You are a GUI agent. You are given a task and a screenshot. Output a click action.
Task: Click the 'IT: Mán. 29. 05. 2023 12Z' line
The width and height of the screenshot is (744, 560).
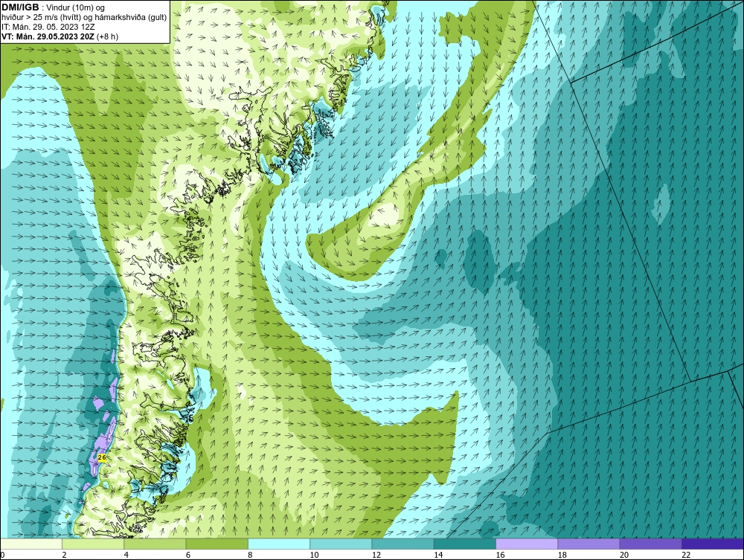click(48, 27)
